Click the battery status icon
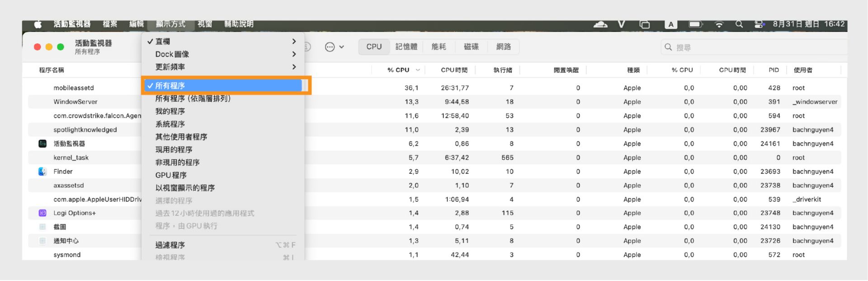The width and height of the screenshot is (868, 281). (695, 24)
